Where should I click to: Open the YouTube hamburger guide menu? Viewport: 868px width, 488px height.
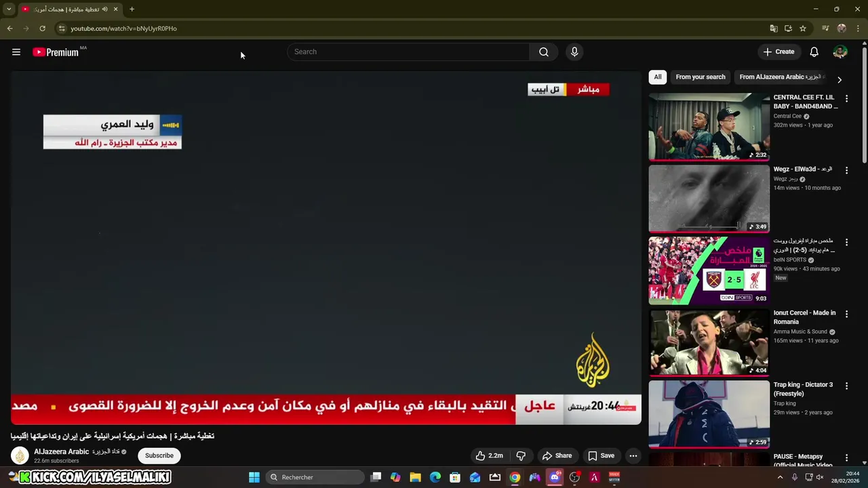[x=16, y=52]
